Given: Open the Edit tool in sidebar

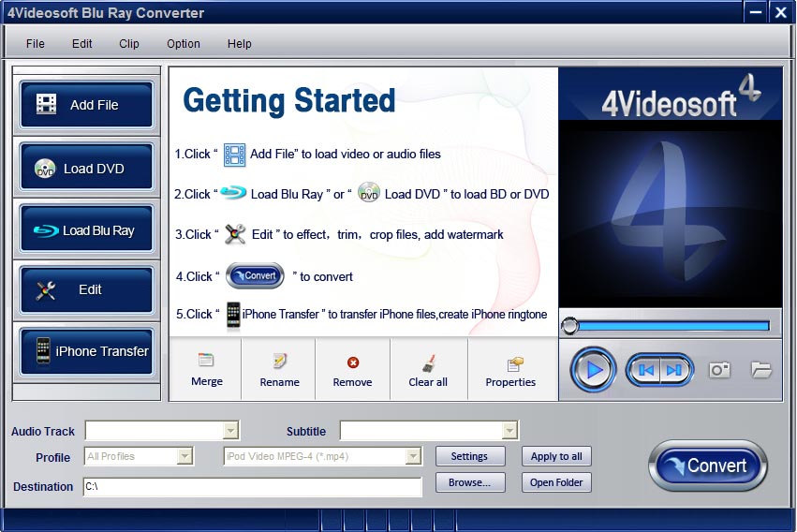Looking at the screenshot, I should (x=86, y=290).
